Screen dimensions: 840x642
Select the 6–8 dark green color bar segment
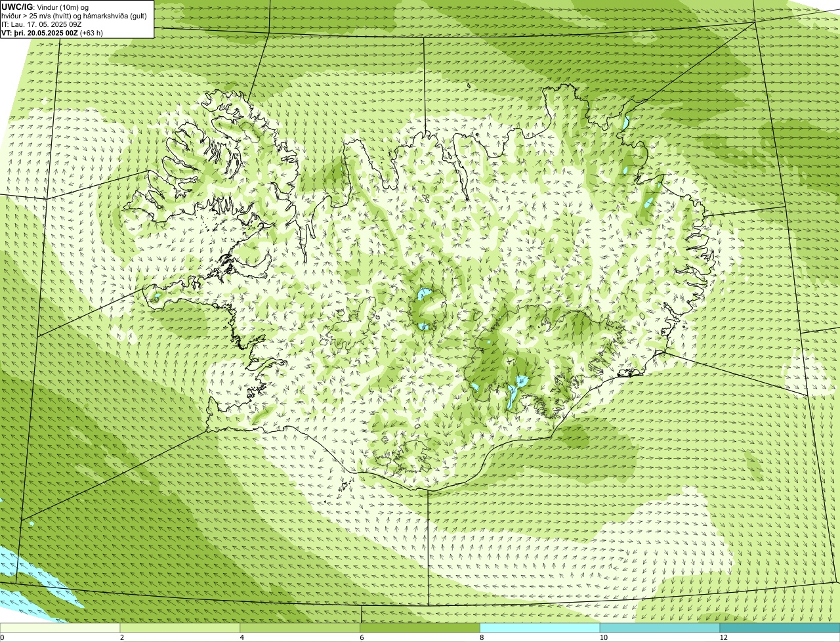pos(421,628)
